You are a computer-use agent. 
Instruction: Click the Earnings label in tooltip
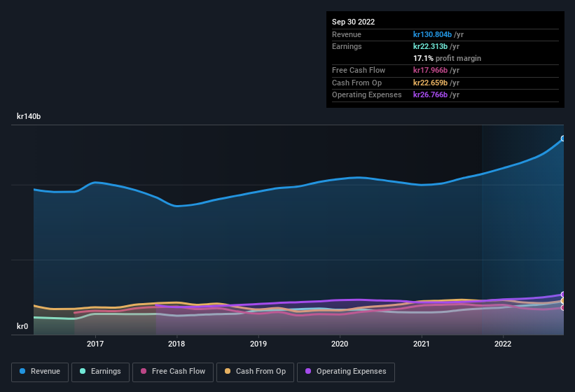(x=347, y=46)
